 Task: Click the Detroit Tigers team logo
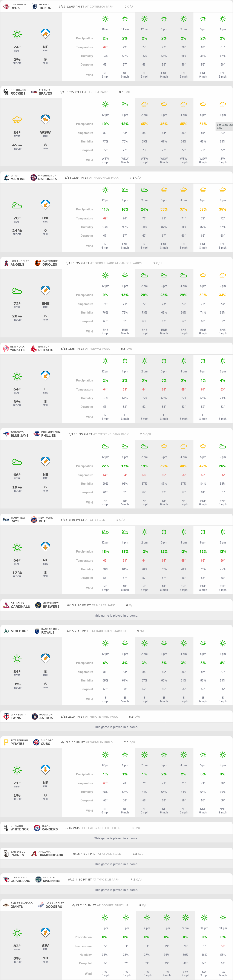click(x=35, y=6)
